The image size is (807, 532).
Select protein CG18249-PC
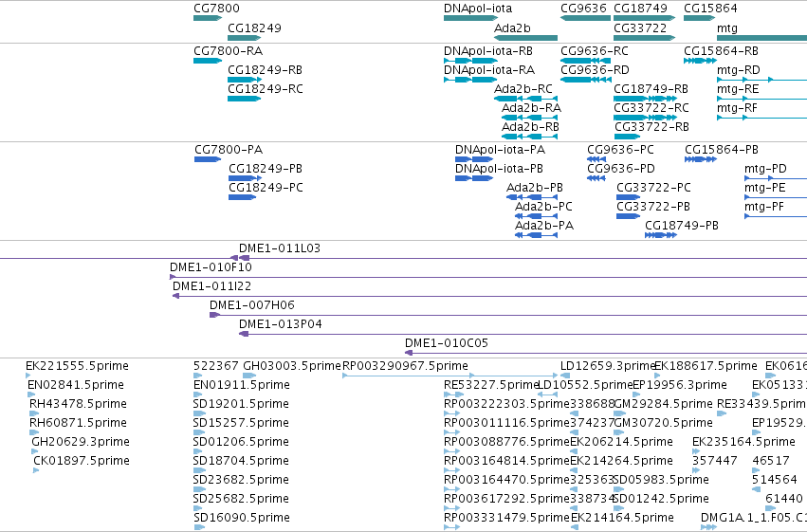click(x=243, y=197)
